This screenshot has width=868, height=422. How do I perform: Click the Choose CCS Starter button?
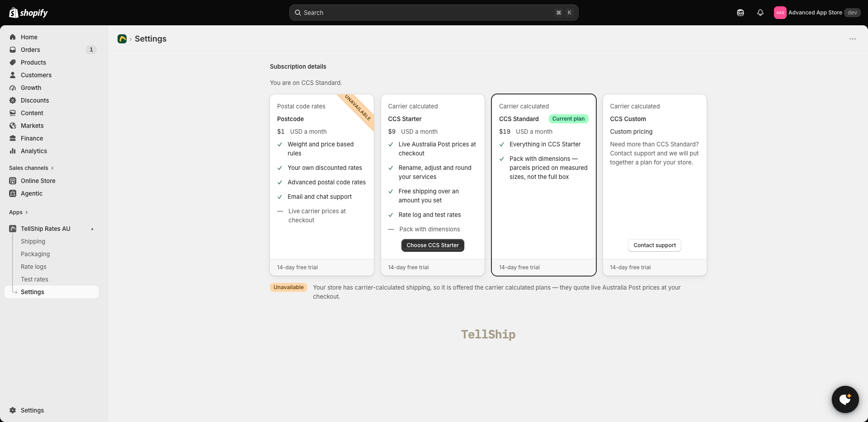point(433,245)
